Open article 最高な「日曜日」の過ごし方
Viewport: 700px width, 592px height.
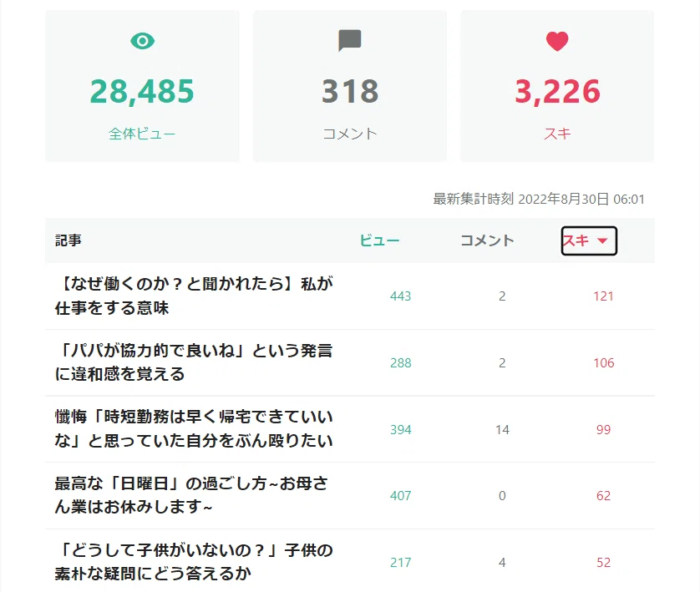click(191, 495)
